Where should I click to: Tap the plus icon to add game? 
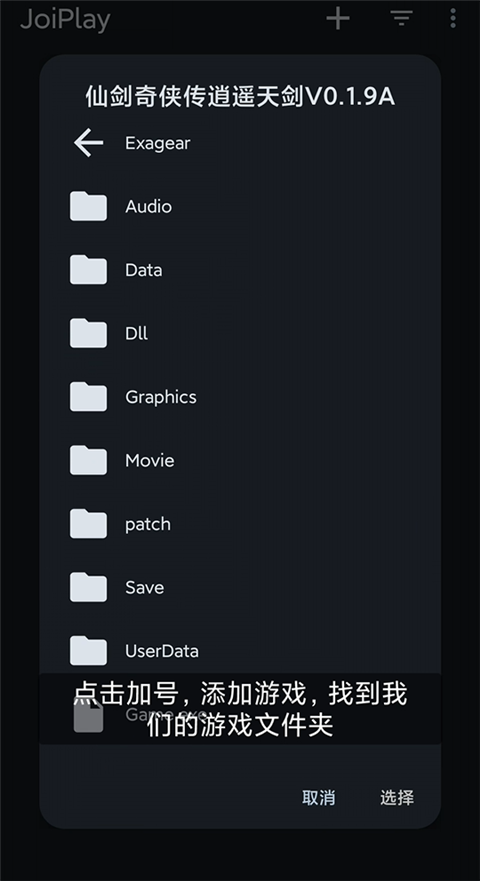click(338, 19)
